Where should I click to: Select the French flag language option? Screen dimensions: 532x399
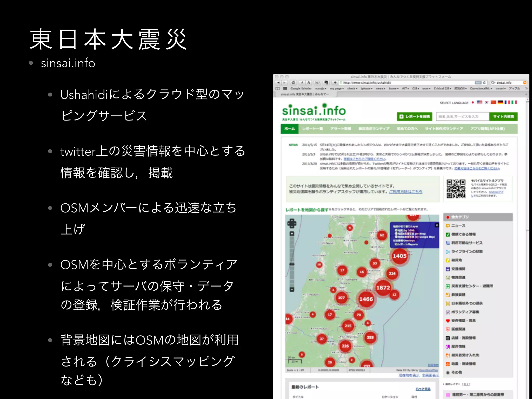point(507,102)
